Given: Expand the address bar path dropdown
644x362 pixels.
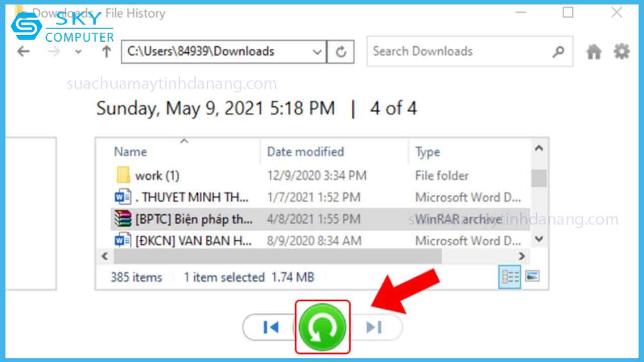Looking at the screenshot, I should (317, 52).
